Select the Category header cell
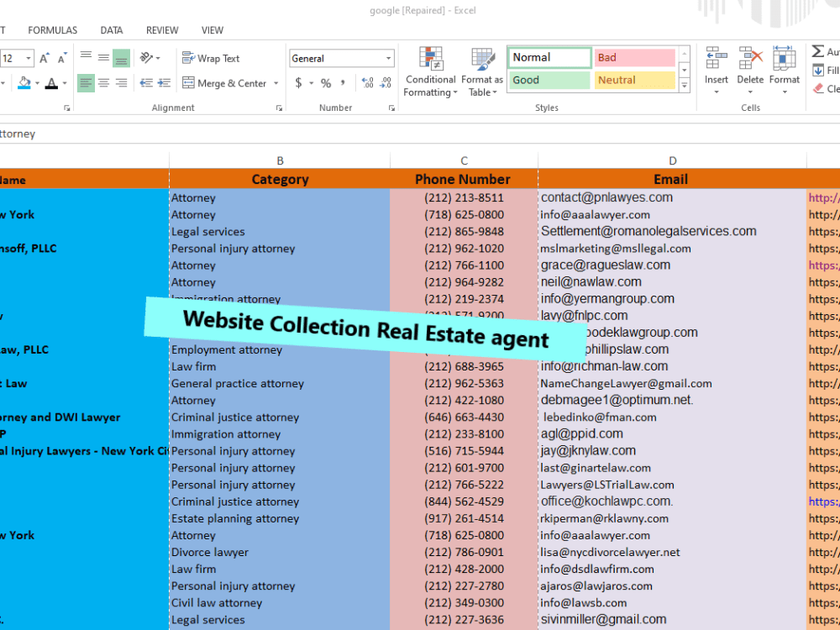The width and height of the screenshot is (840, 630). (x=280, y=179)
